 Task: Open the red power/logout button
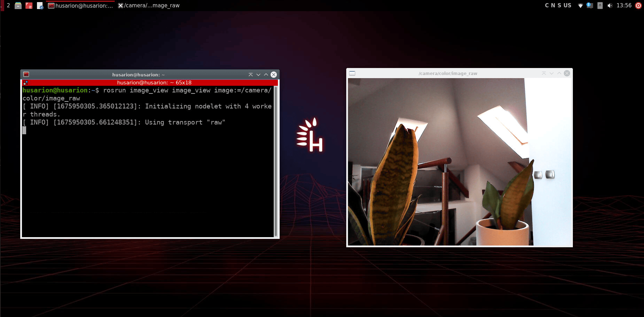pos(638,6)
